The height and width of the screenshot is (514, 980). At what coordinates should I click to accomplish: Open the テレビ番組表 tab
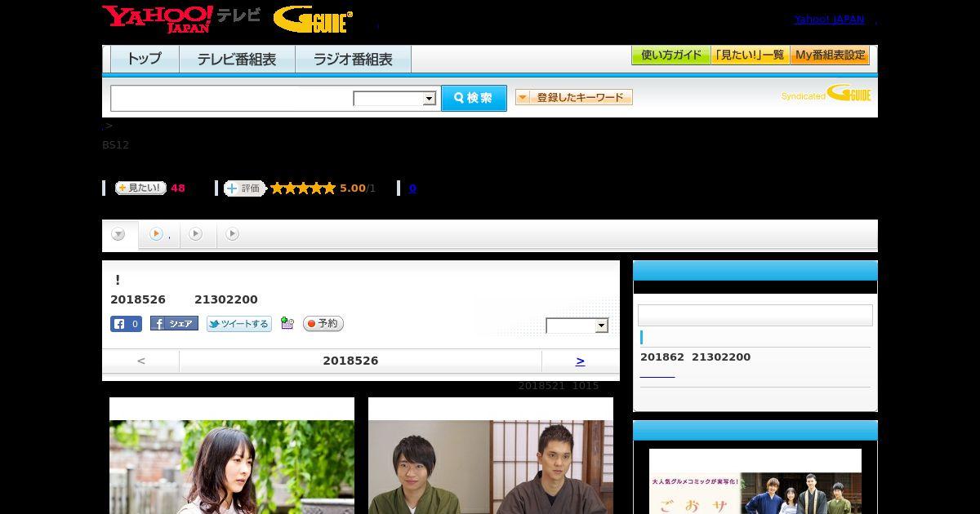click(x=237, y=60)
